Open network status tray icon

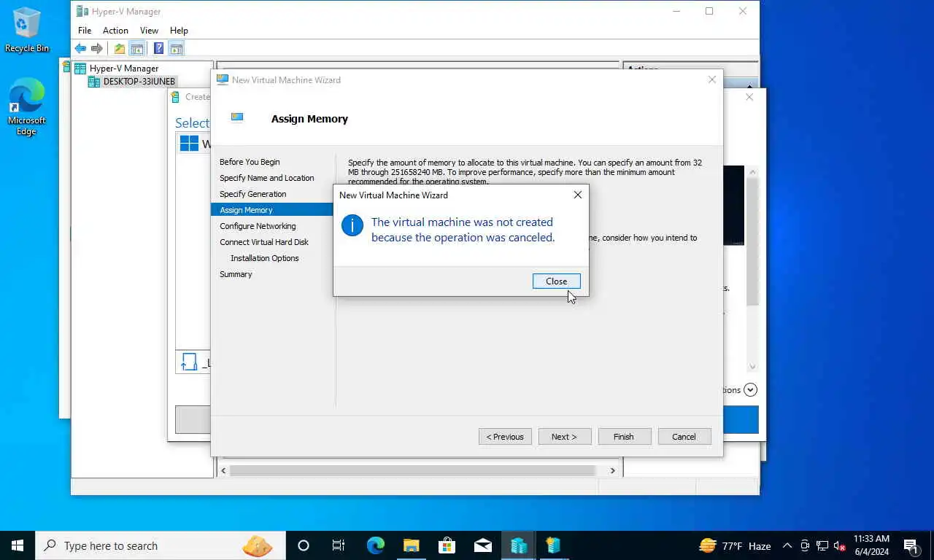click(x=822, y=545)
